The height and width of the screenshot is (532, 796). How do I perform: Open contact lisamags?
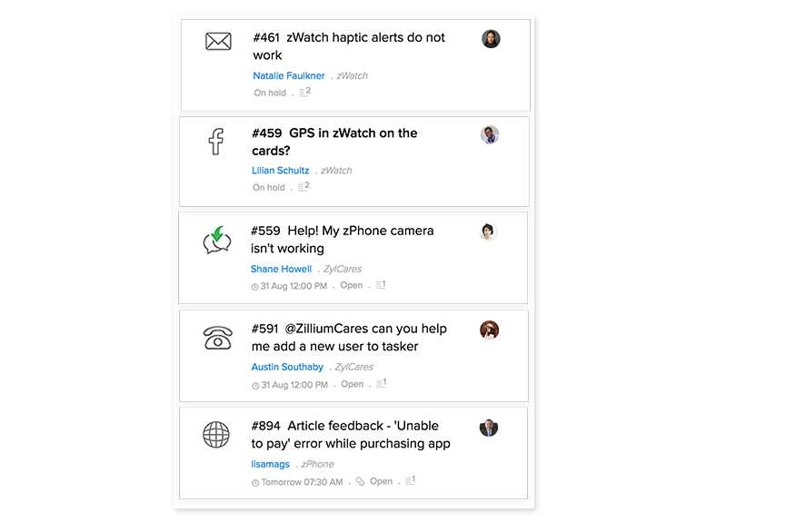[270, 464]
